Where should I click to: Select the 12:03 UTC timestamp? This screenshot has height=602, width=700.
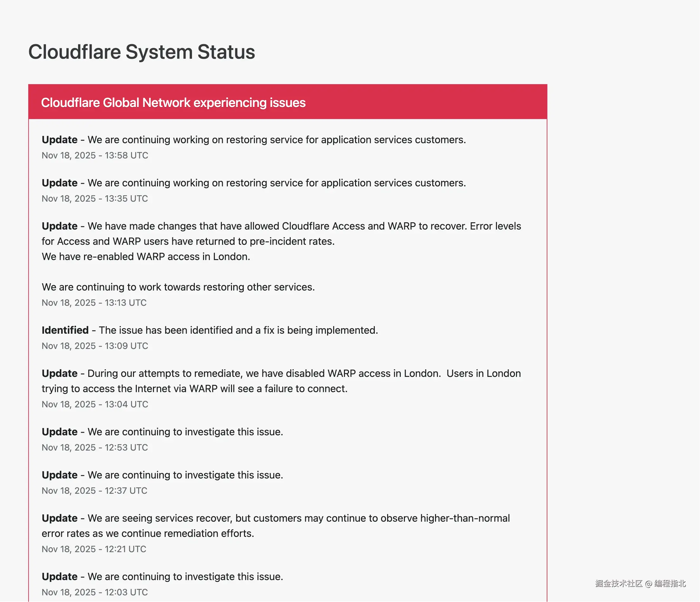click(x=95, y=592)
